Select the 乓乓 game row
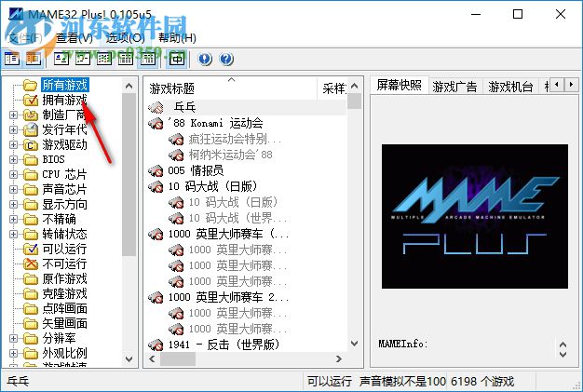This screenshot has height=392, width=583. [246, 107]
